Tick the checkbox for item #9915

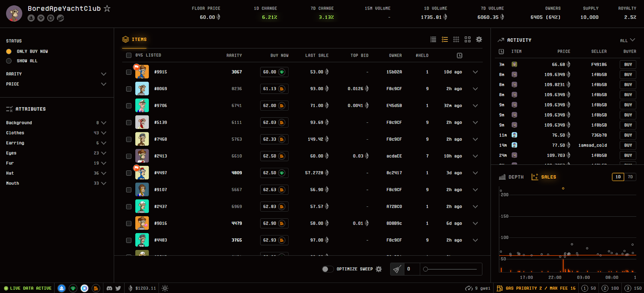[x=129, y=72]
